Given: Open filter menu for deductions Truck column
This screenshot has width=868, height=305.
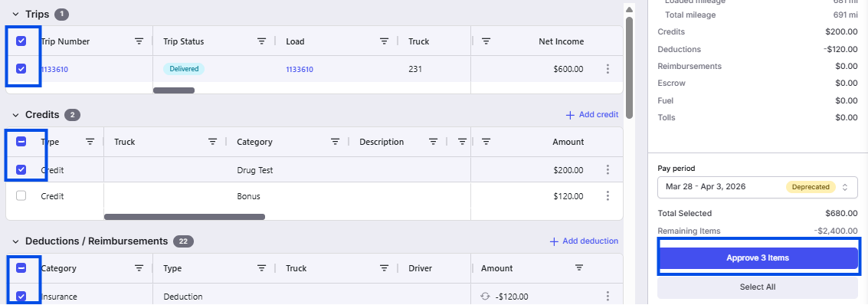Looking at the screenshot, I should (384, 268).
